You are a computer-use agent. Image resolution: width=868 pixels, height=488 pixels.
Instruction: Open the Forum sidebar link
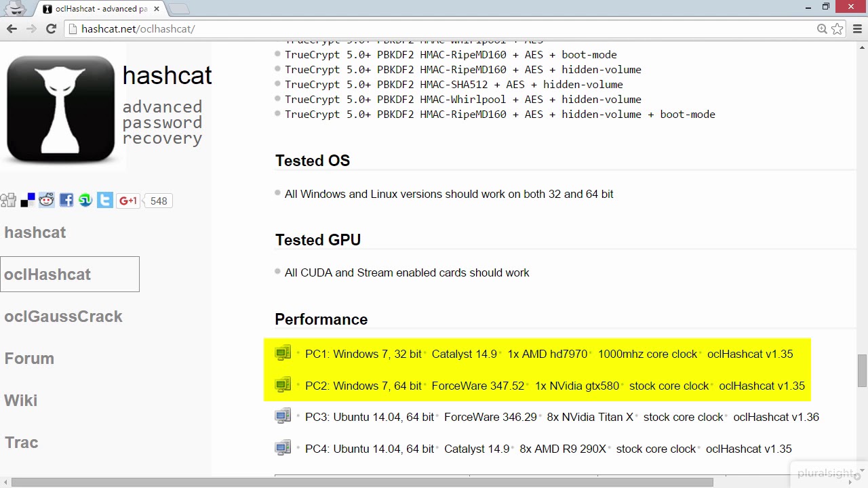[x=29, y=358]
